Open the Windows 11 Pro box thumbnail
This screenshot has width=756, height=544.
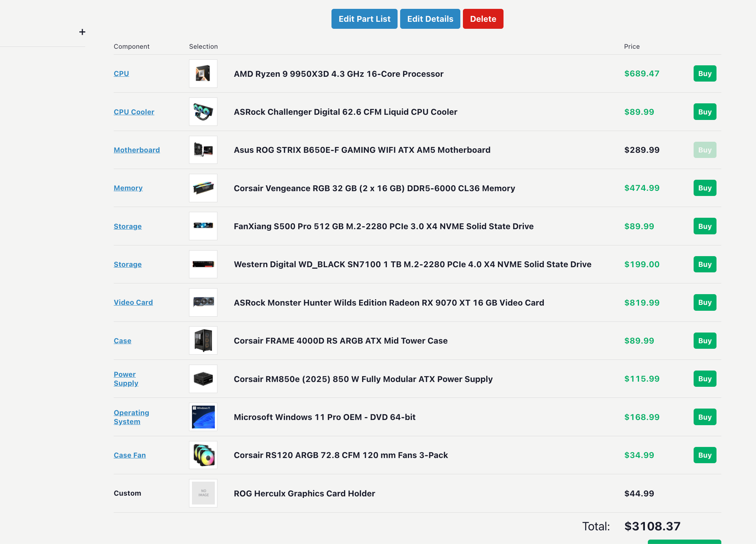(203, 417)
